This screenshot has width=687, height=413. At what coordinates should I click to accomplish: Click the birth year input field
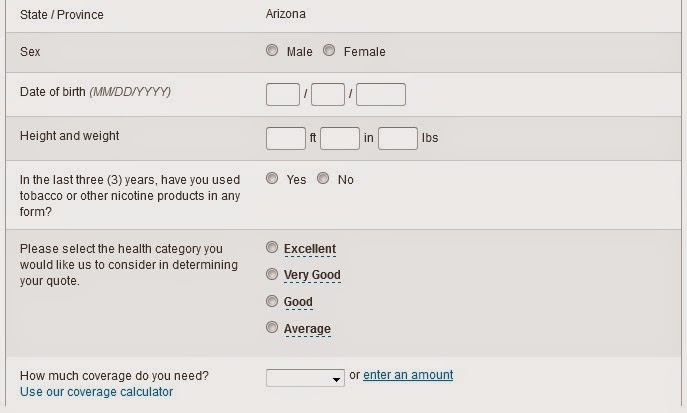coord(381,95)
